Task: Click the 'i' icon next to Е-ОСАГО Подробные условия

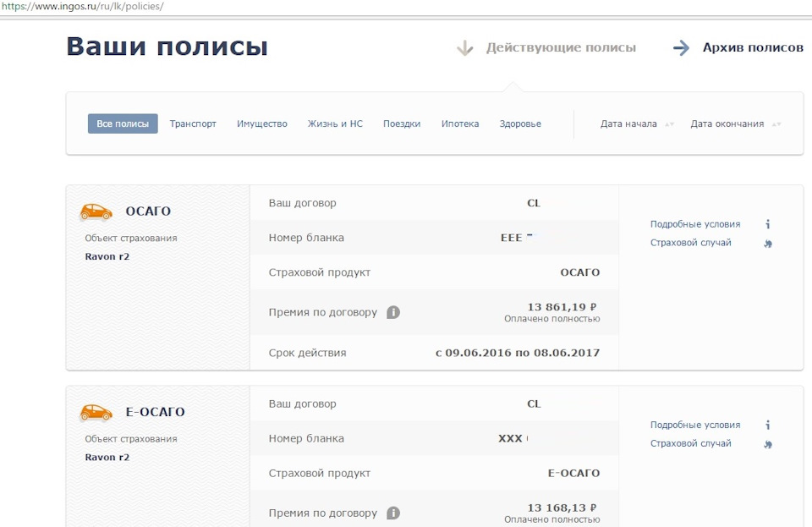Action: tap(768, 425)
